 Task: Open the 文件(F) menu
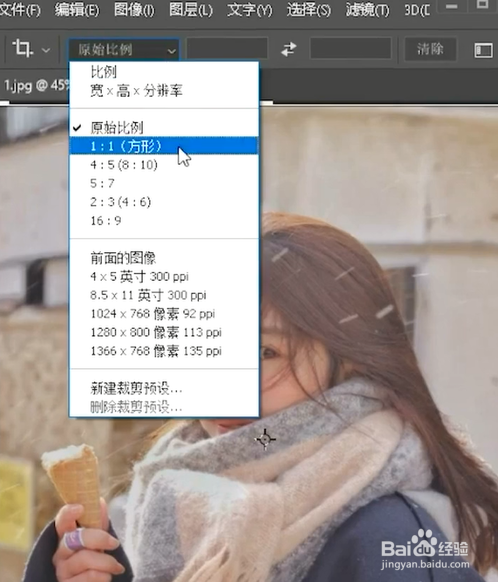click(20, 10)
